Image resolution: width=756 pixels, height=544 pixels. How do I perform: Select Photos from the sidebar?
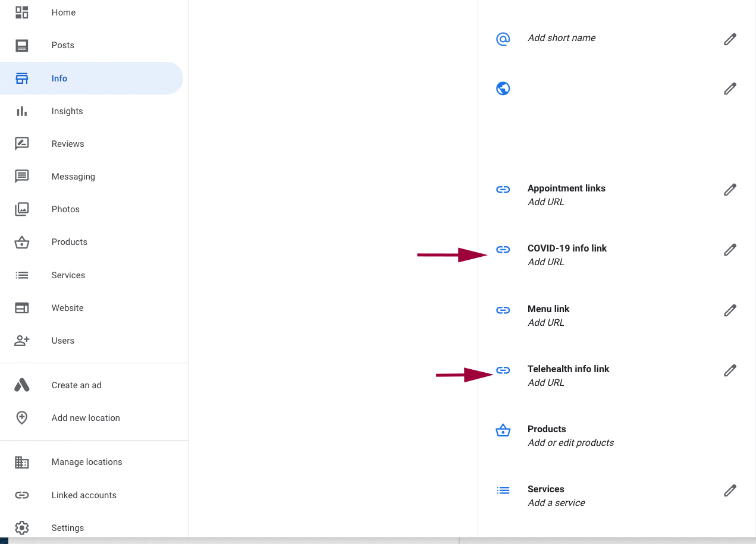[x=65, y=209]
